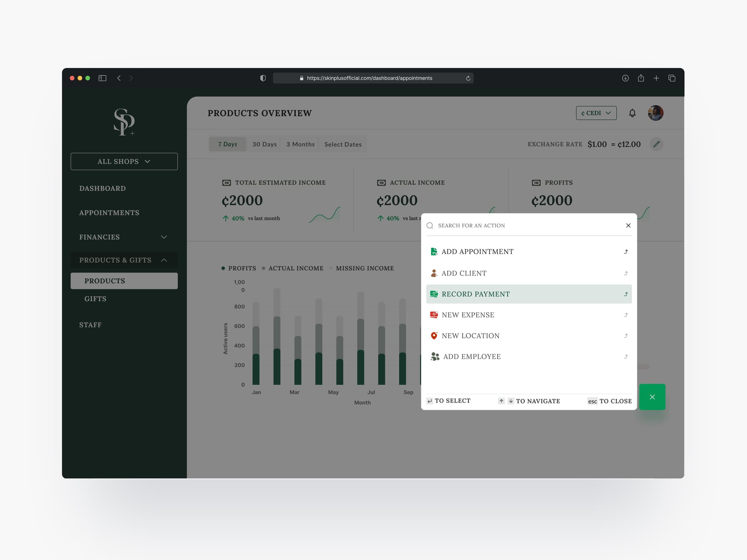Screen dimensions: 747x560
Task: Click the notification bell icon
Action: pyautogui.click(x=632, y=113)
